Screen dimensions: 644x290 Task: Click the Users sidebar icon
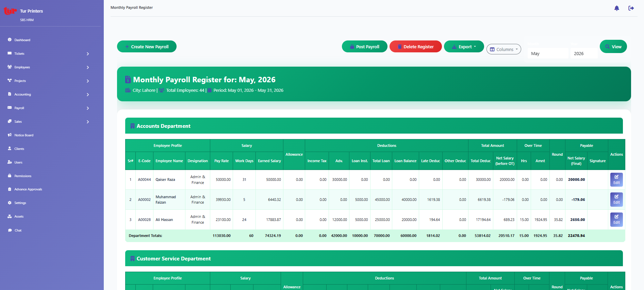pyautogui.click(x=10, y=162)
